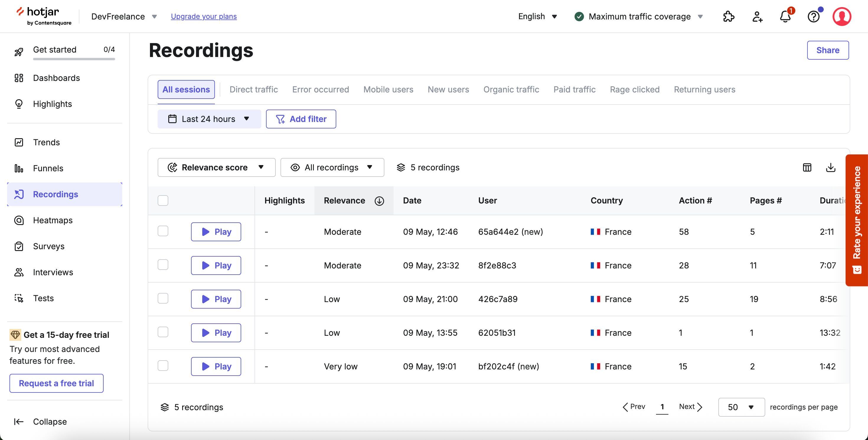Screen dimensions: 868x440
Task: Play the 09 May, 23:32 recording
Action: click(216, 265)
